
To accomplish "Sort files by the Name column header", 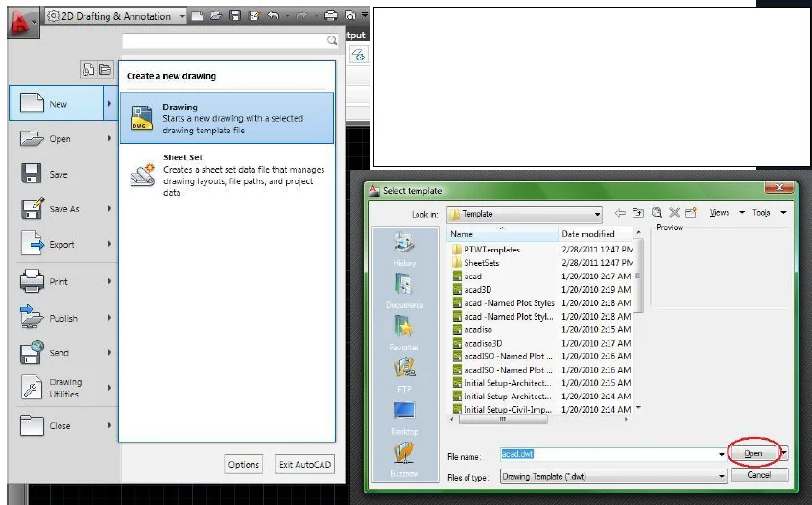I will coord(502,234).
